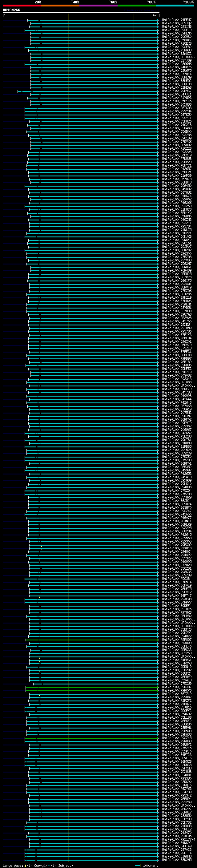197x868 pixels.
Task: Click the UniRef100_A9PCV6 hit label
Action: [x=177, y=690]
